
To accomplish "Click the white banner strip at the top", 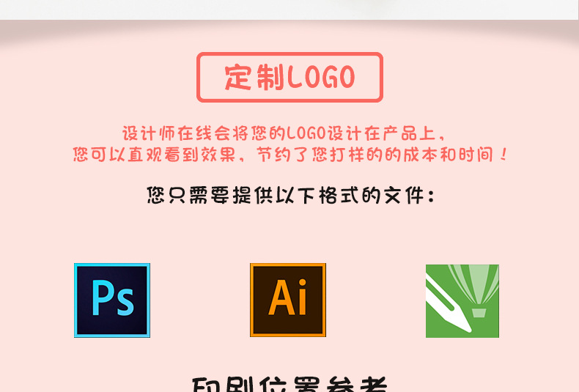I will [289, 10].
